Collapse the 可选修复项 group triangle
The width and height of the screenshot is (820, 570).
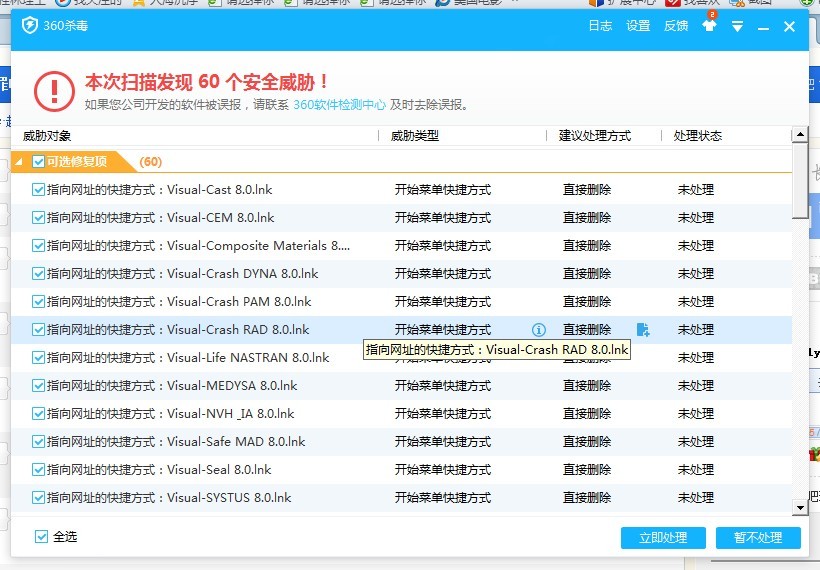coord(19,162)
